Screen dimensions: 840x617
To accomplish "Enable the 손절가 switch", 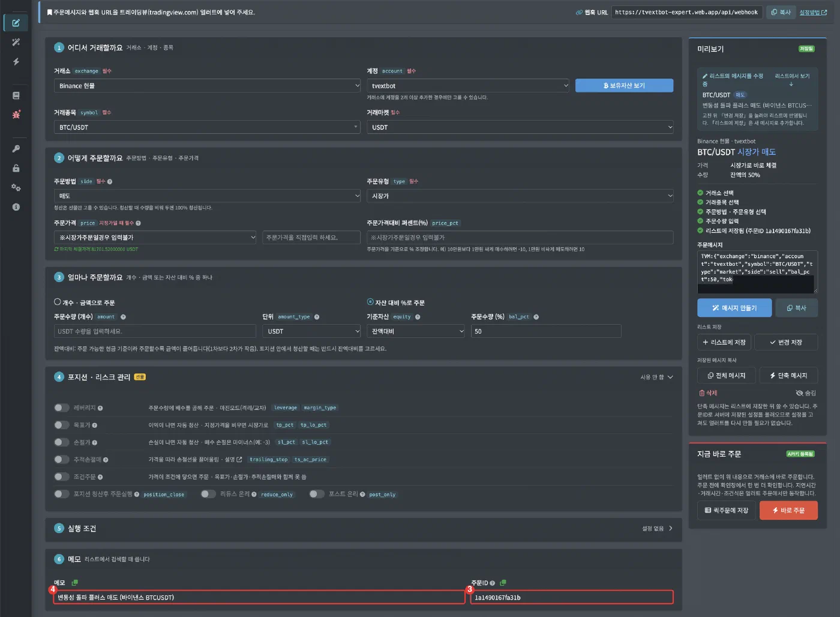I will [62, 442].
